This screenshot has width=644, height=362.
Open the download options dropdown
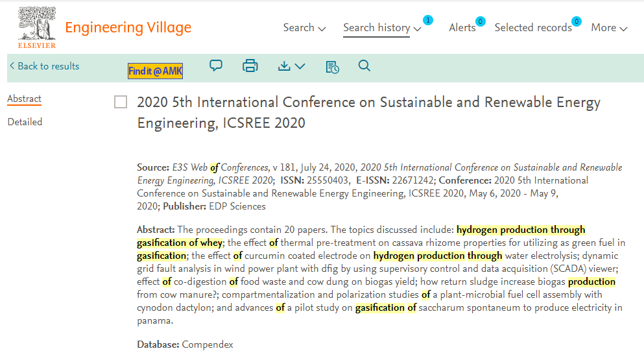292,66
